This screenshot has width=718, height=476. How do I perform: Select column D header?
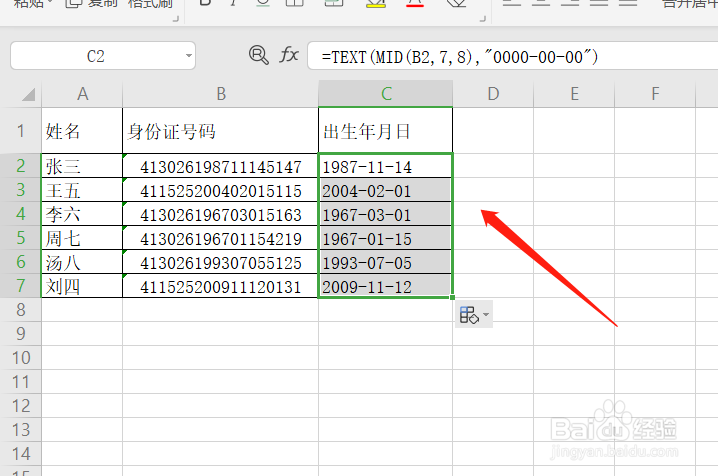point(493,94)
